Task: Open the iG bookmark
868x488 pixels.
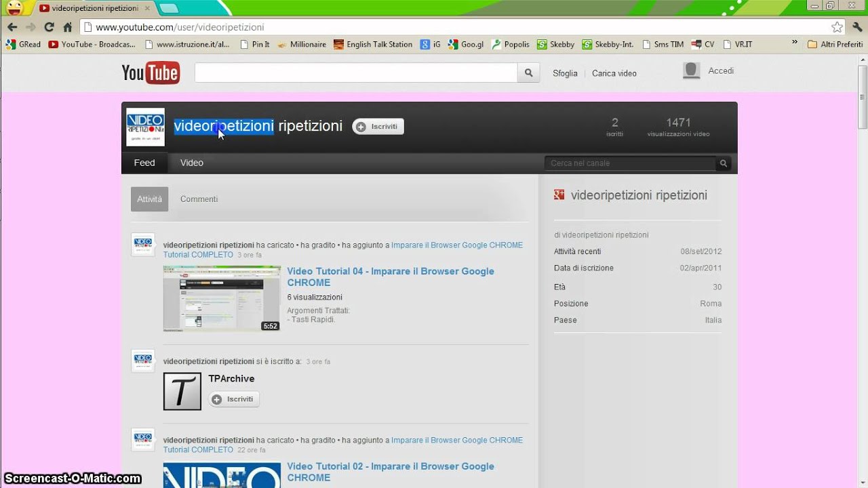Action: coord(431,44)
